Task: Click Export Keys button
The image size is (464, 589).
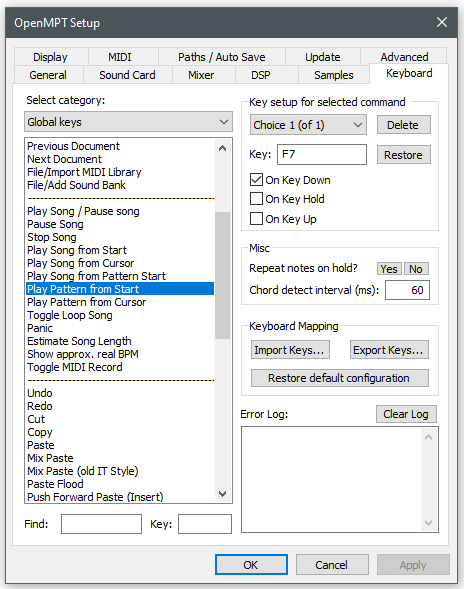Action: click(389, 350)
